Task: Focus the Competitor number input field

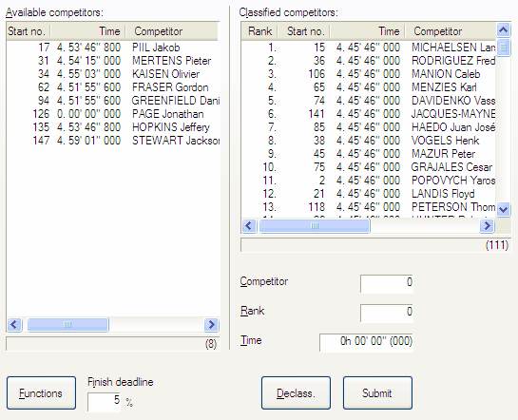Action: pos(387,283)
